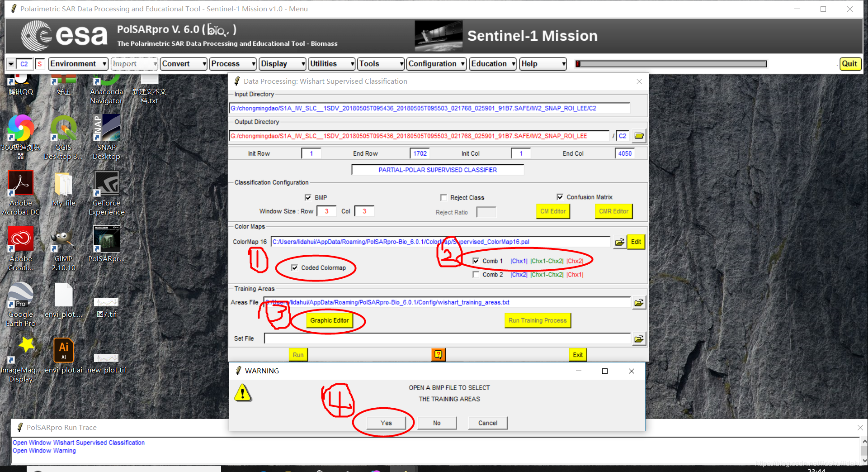Open the envi_plot document icon

[x=63, y=300]
